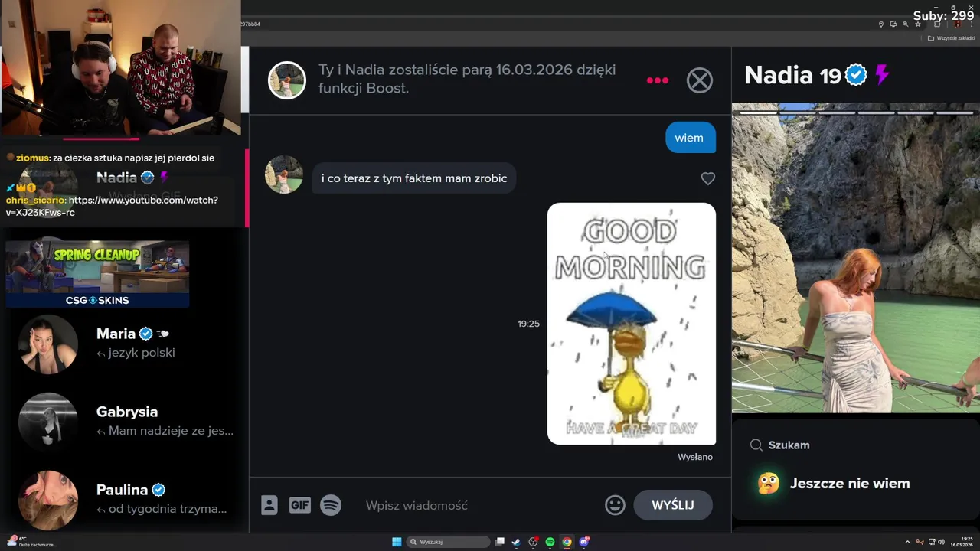The height and width of the screenshot is (551, 980).
Task: Open the CSGO Skins Spring Cleanup banner
Action: click(x=97, y=274)
